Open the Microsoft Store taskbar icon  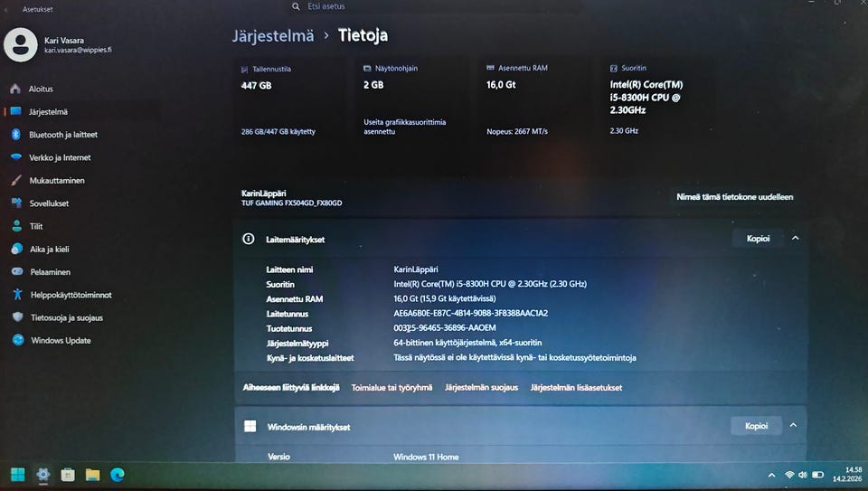click(x=68, y=475)
